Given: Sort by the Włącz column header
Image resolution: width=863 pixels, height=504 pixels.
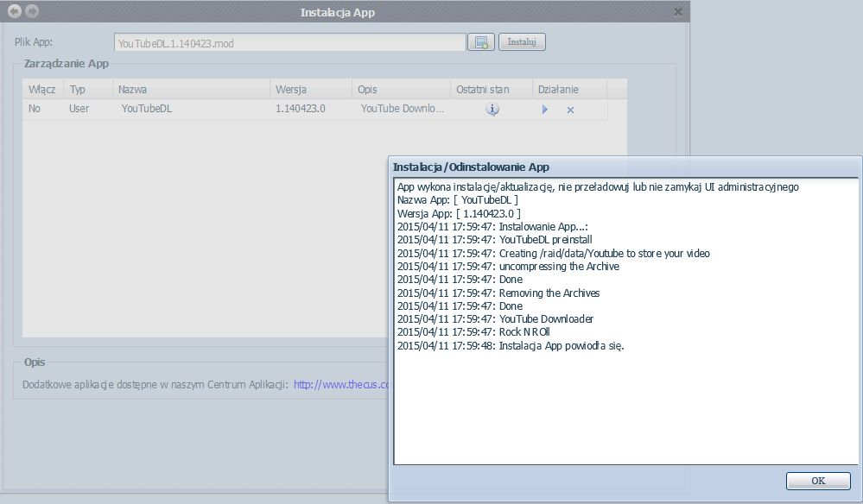Looking at the screenshot, I should (x=43, y=89).
